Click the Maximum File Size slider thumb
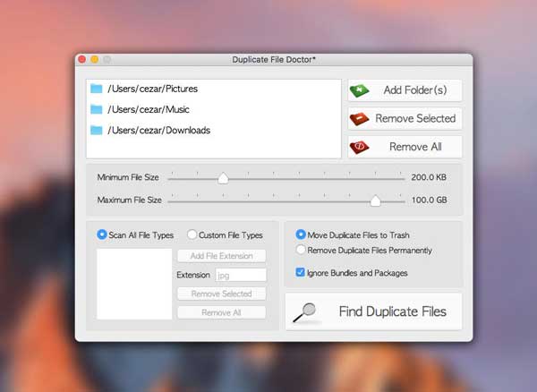The width and height of the screenshot is (537, 392). (x=375, y=200)
